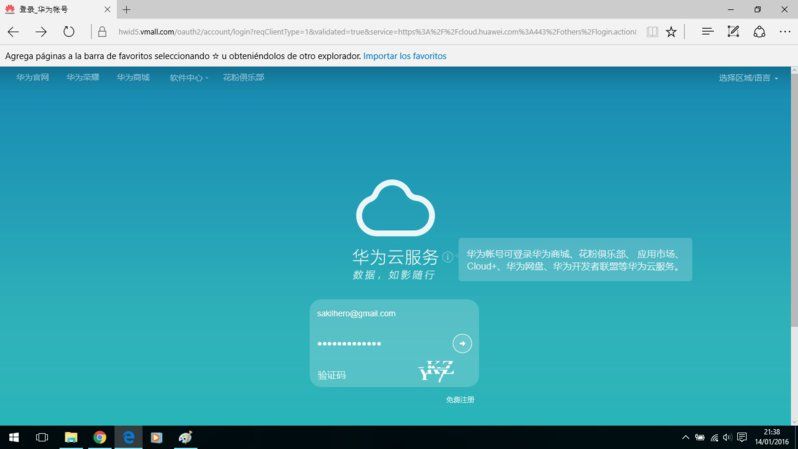The image size is (798, 449).
Task: Open a new browser tab
Action: pos(126,9)
